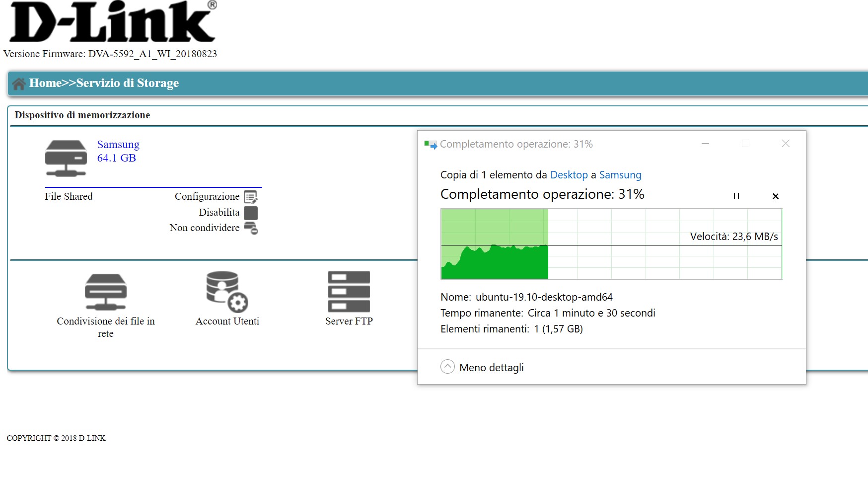Click the Configurazione label
The image size is (868, 486).
pos(207,196)
